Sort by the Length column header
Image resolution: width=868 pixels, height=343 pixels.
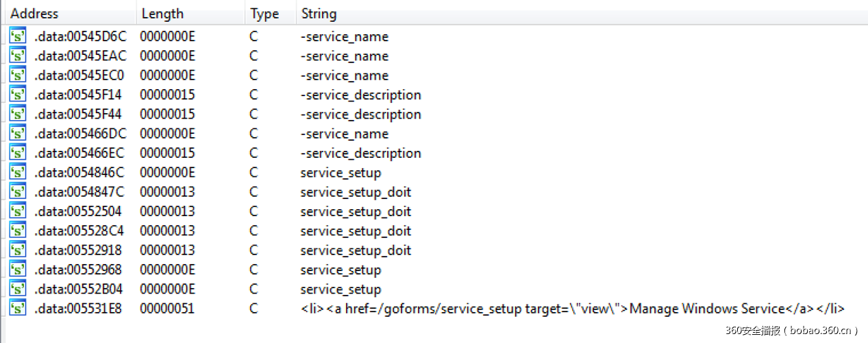[162, 14]
